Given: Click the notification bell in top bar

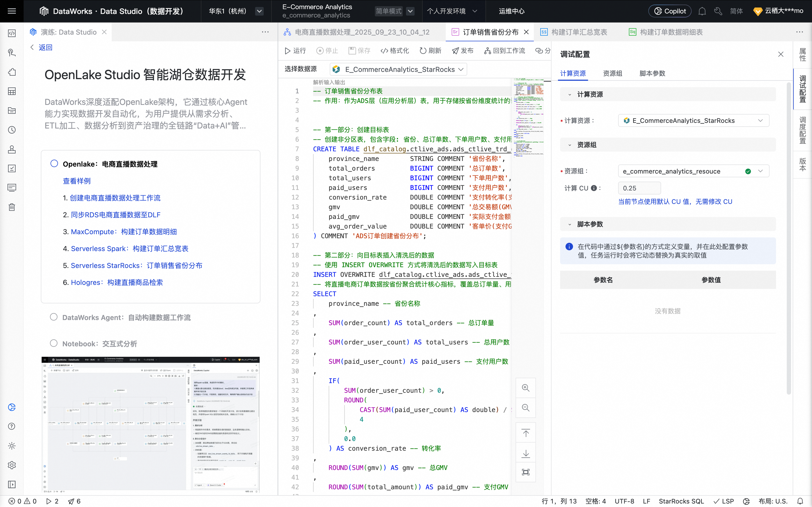Looking at the screenshot, I should click(702, 11).
